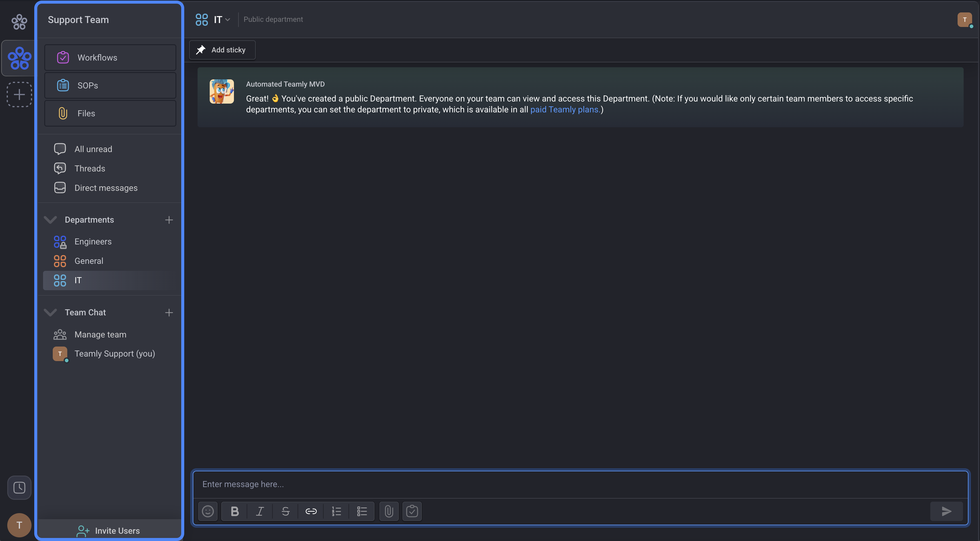
Task: Collapse the Departments section
Action: [x=50, y=220]
